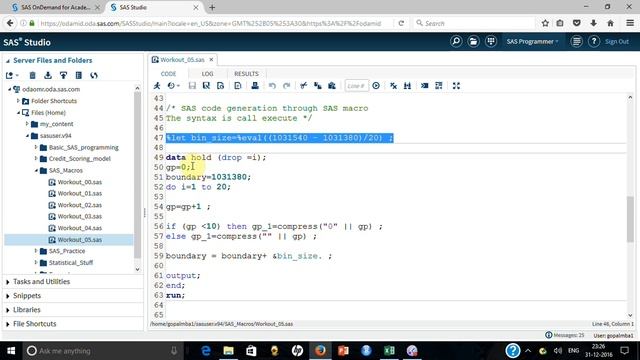640x360 pixels.
Task: Open the submission history dropdown
Action: coord(173,86)
